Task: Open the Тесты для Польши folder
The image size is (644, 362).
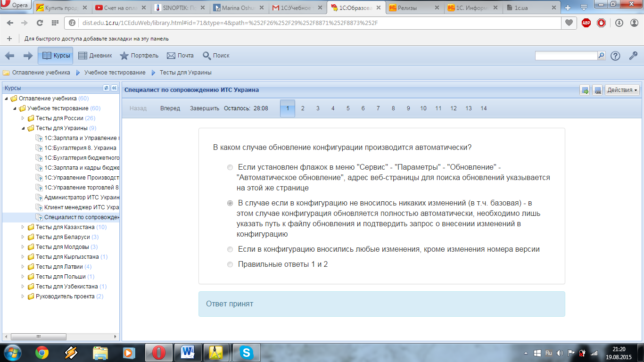Action: (x=62, y=277)
